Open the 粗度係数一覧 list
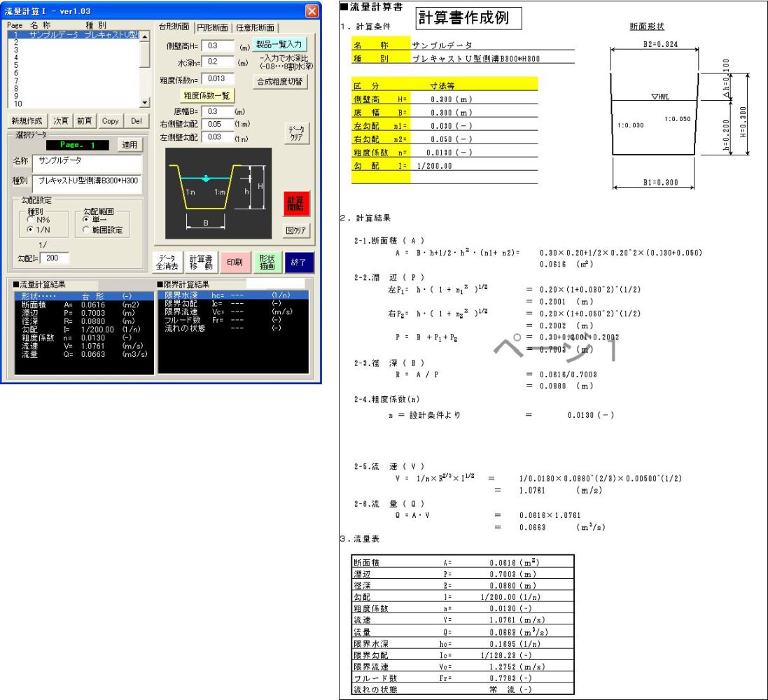768x700 pixels. click(207, 95)
